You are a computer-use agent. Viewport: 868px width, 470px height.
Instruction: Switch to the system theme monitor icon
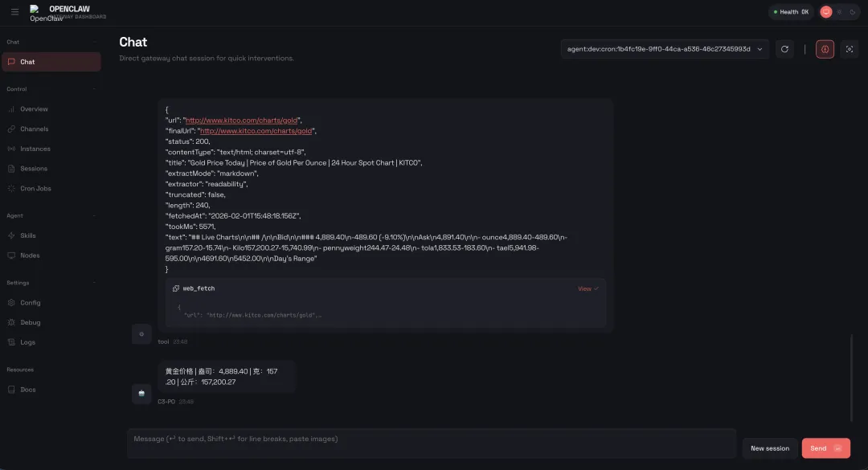[x=825, y=12]
